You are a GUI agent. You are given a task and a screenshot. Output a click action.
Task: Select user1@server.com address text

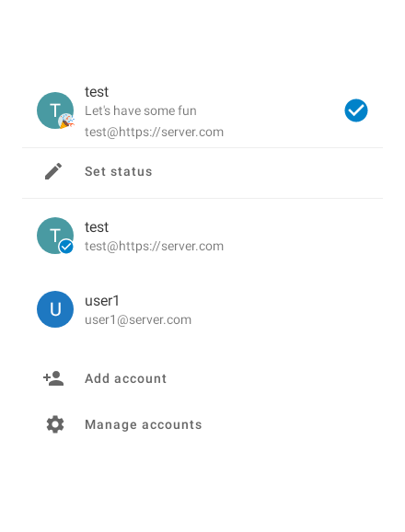pos(138,320)
